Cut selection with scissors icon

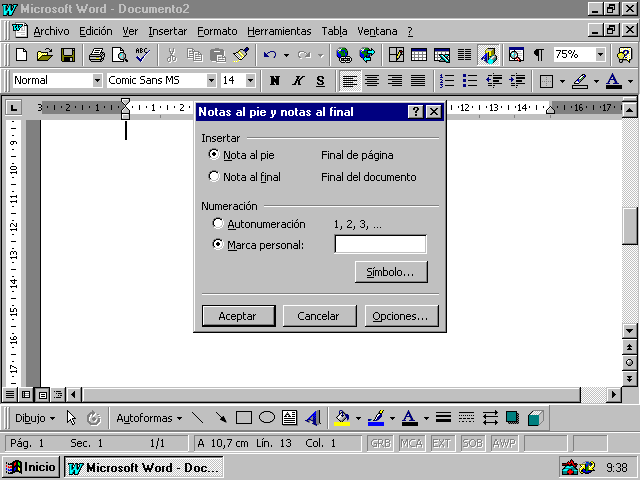coord(172,55)
